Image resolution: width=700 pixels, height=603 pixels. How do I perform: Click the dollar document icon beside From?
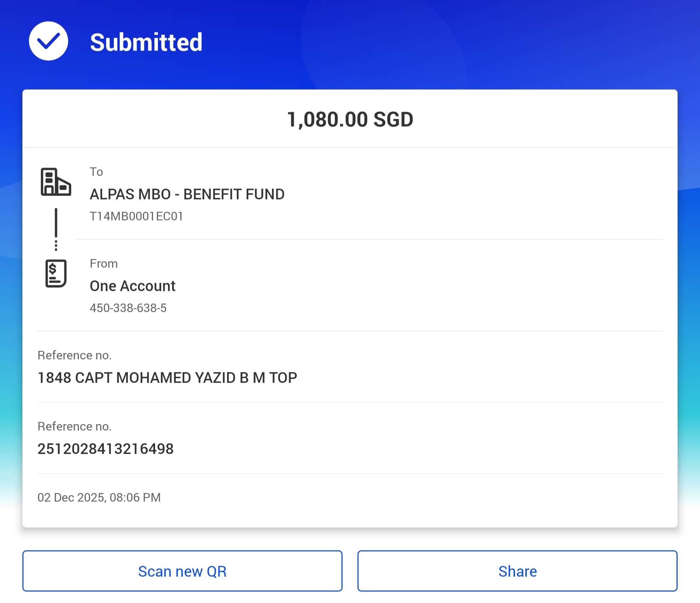56,273
